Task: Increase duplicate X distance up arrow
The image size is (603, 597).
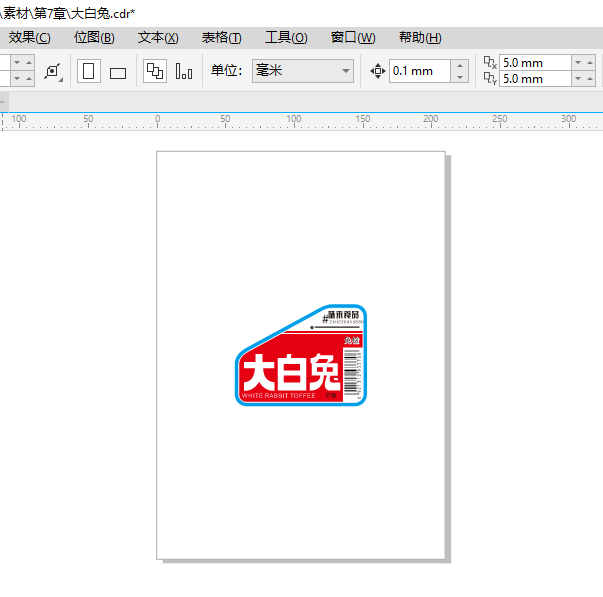Action: 590,62
